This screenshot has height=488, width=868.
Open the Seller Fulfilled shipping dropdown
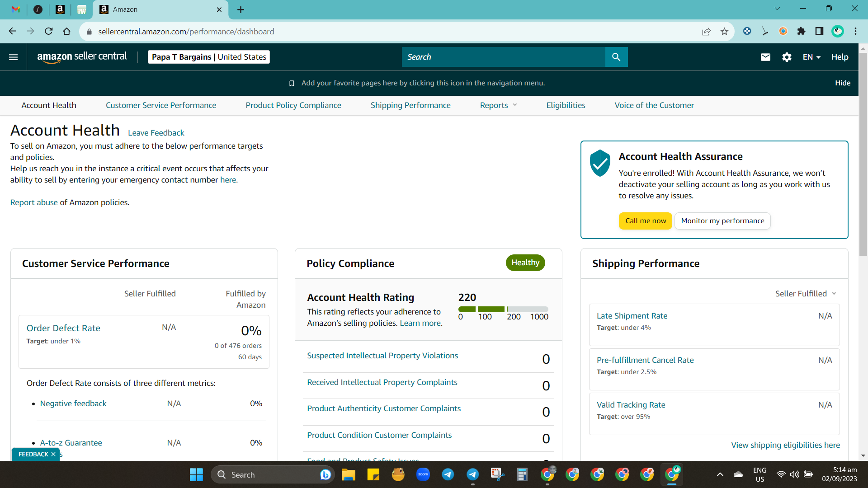click(806, 294)
